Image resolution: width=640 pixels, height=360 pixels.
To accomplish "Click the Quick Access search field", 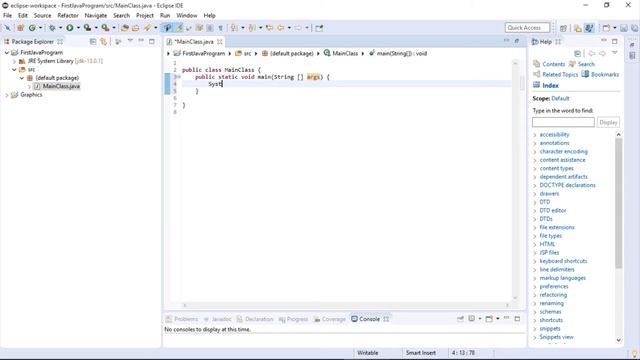I will [x=527, y=28].
